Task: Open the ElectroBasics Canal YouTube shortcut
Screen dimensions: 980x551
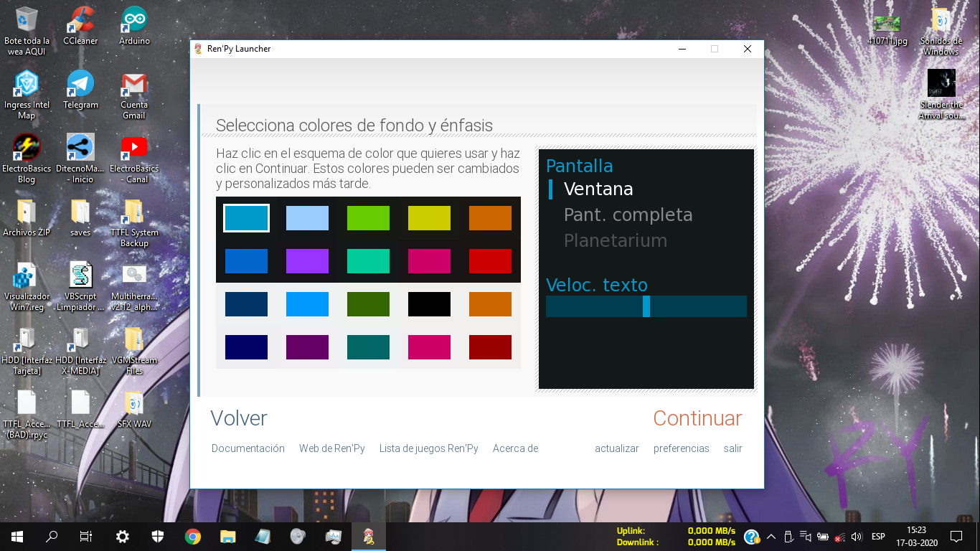Action: pyautogui.click(x=134, y=149)
